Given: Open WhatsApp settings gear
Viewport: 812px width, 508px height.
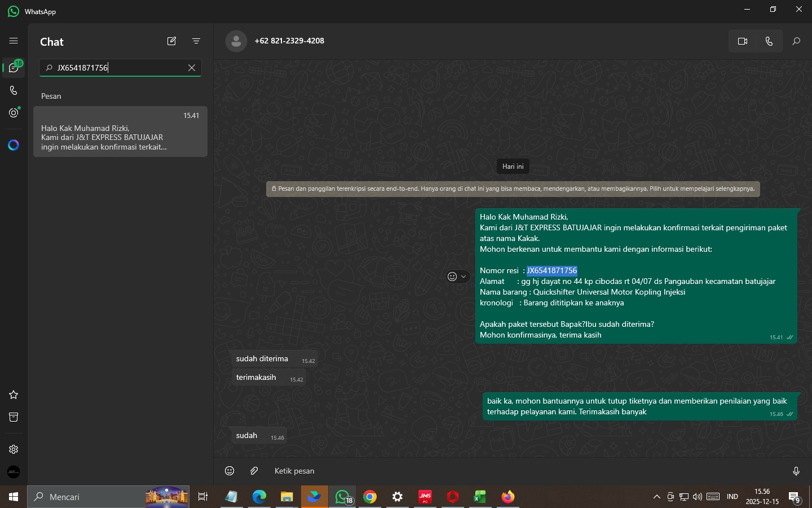Looking at the screenshot, I should click(x=14, y=449).
